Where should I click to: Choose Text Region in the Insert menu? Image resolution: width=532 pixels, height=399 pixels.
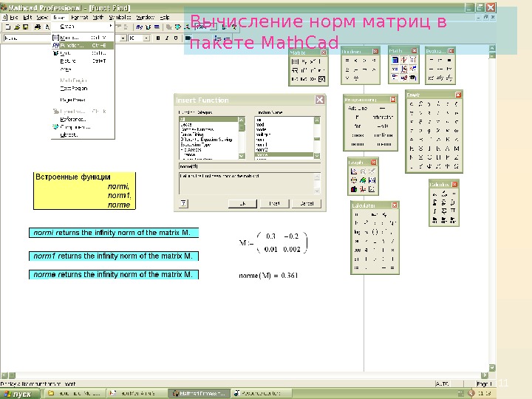pyautogui.click(x=83, y=88)
